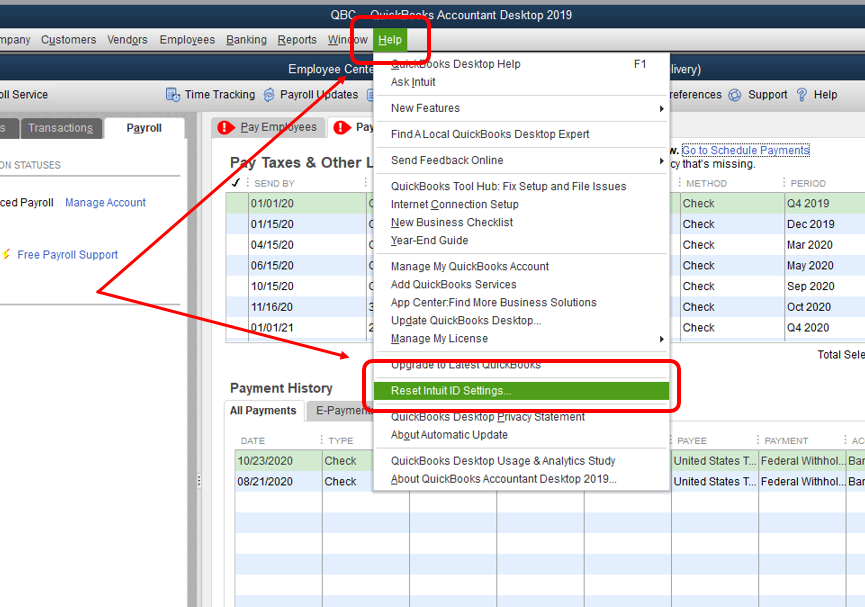Screen dimensions: 865x607
Task: Sort payment history by PAYEE header
Action: coord(692,441)
